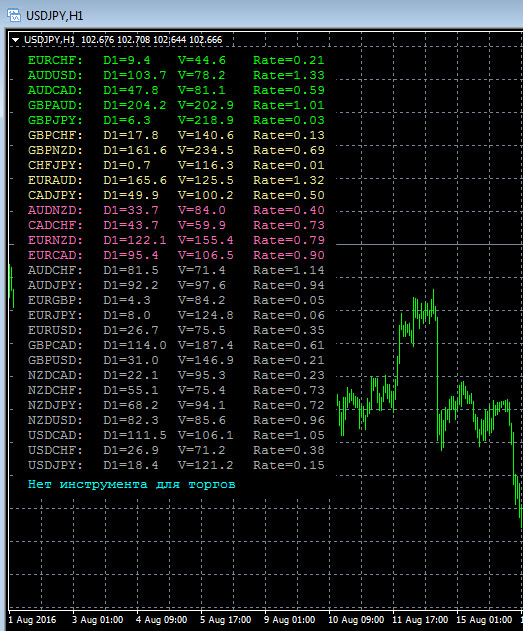
Task: Click the Rate=1.14 value
Action: pyautogui.click(x=289, y=270)
